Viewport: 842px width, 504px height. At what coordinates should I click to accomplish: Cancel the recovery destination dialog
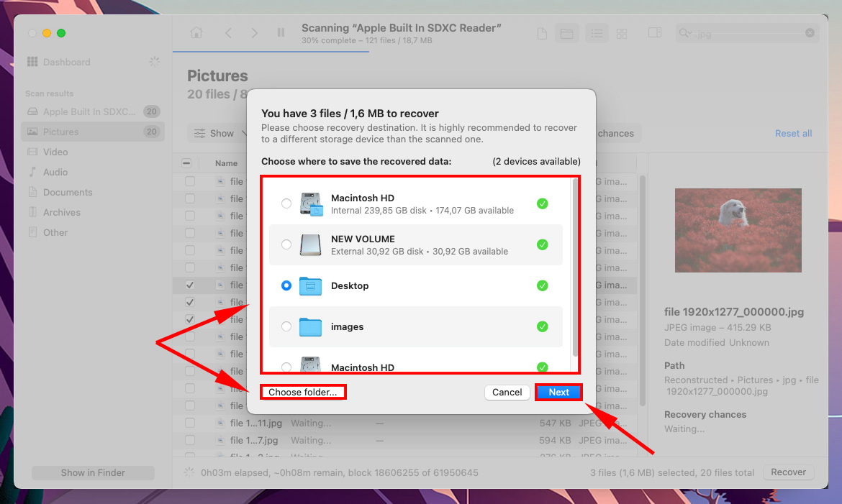pos(507,393)
